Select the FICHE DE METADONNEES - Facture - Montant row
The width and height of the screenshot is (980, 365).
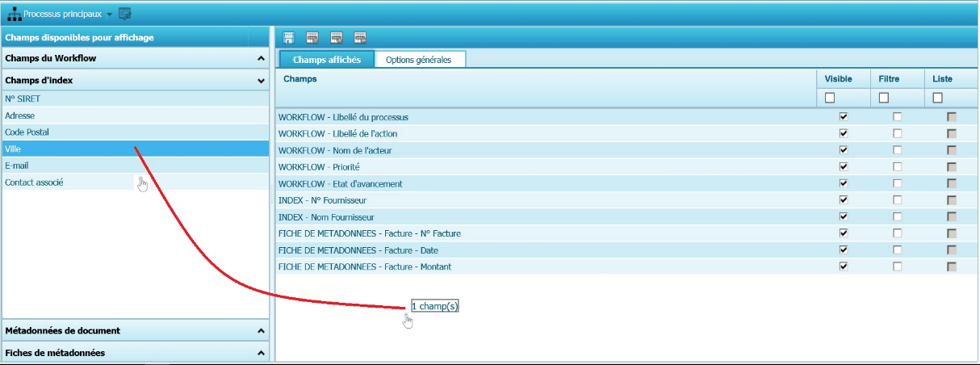pos(365,266)
